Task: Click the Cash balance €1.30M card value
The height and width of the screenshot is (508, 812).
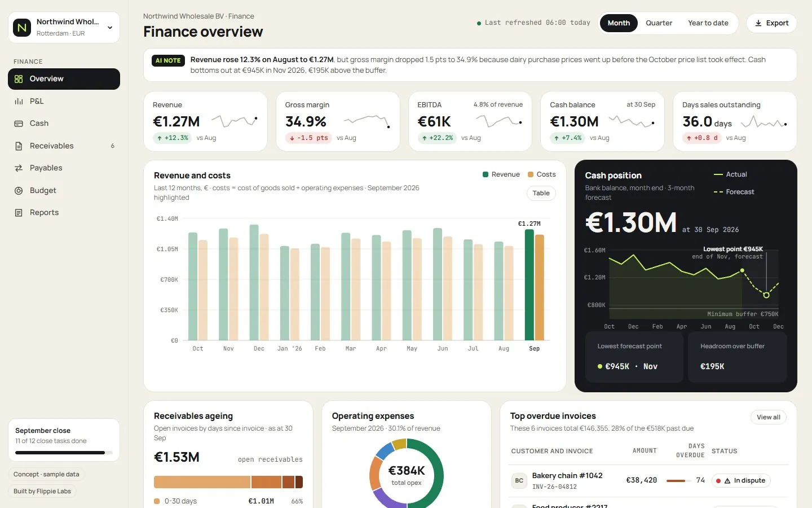Action: (574, 122)
